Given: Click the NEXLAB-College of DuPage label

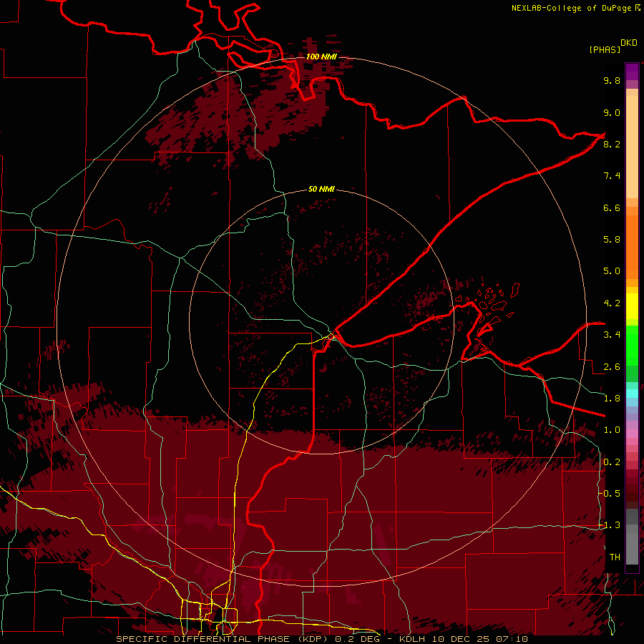Looking at the screenshot, I should [572, 8].
